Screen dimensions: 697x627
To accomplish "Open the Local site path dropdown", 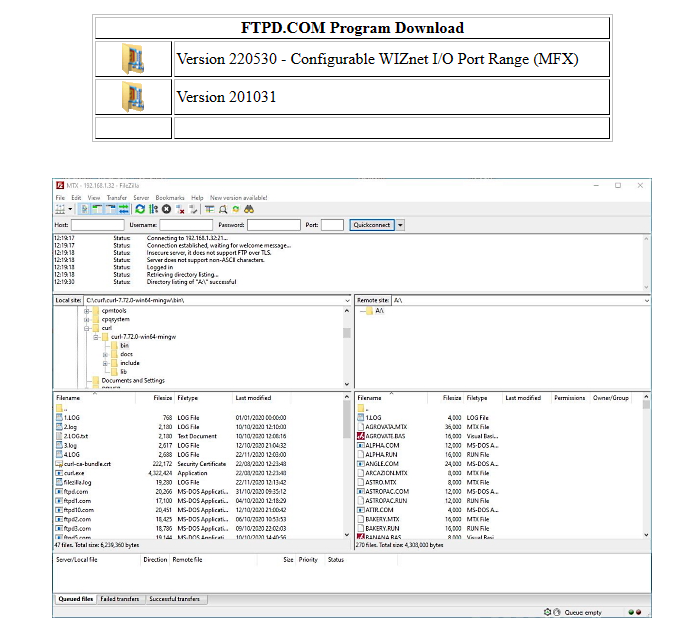I will (347, 301).
